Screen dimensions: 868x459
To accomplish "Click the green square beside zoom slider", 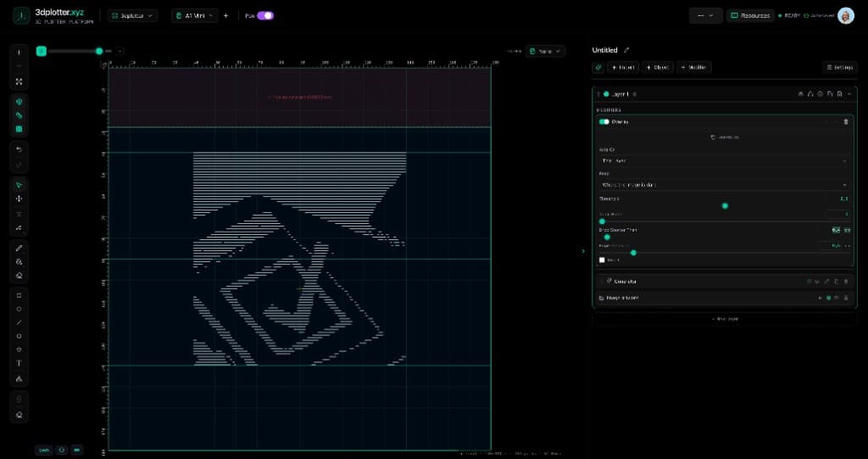I will coord(41,51).
